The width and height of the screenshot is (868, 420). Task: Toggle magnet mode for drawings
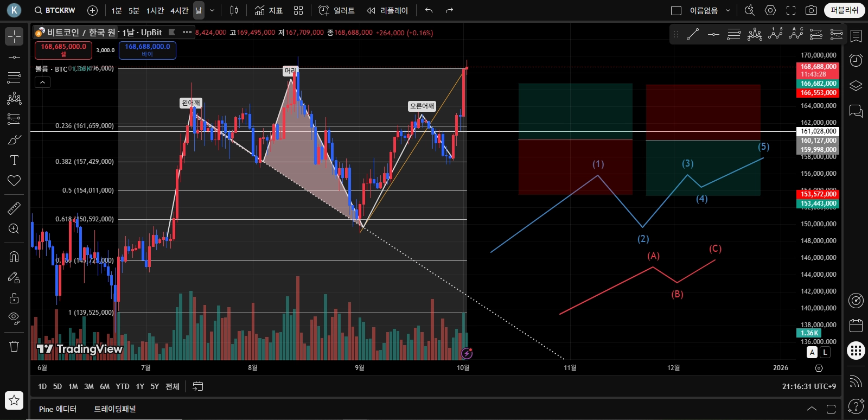pos(14,257)
